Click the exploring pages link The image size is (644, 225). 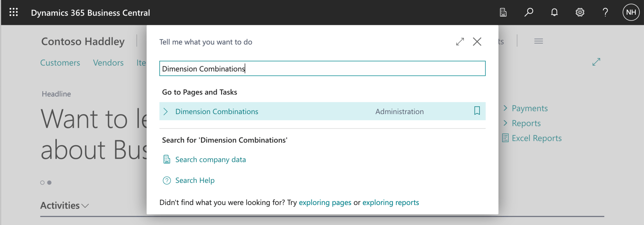click(325, 203)
